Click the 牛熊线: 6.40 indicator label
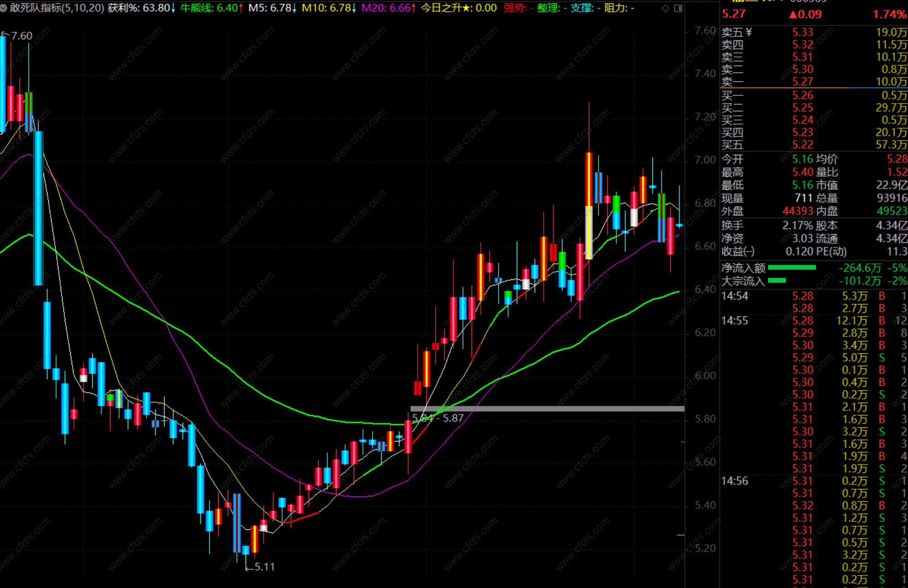908x588 pixels. tap(209, 8)
